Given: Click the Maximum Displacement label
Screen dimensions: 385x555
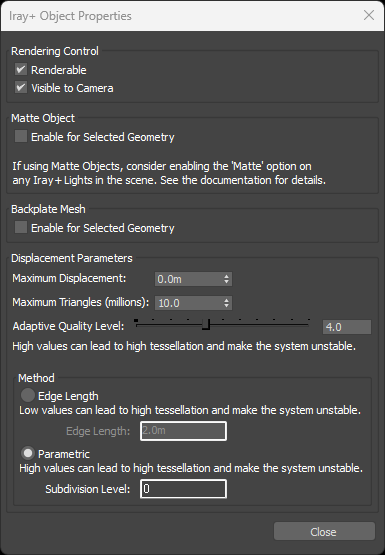Looking at the screenshot, I should click(x=69, y=278).
